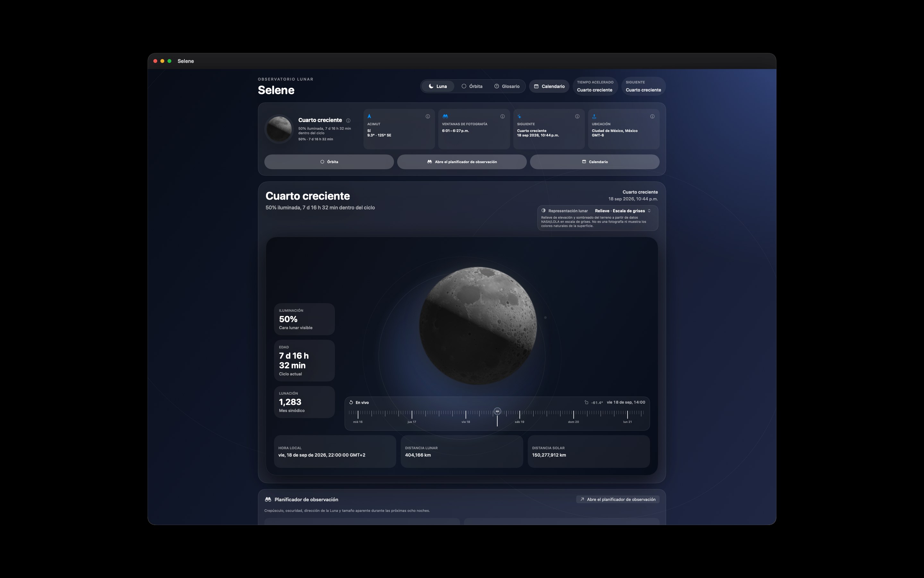Image resolution: width=924 pixels, height=578 pixels.
Task: Click the Lunación 1,283 stat card
Action: point(304,402)
